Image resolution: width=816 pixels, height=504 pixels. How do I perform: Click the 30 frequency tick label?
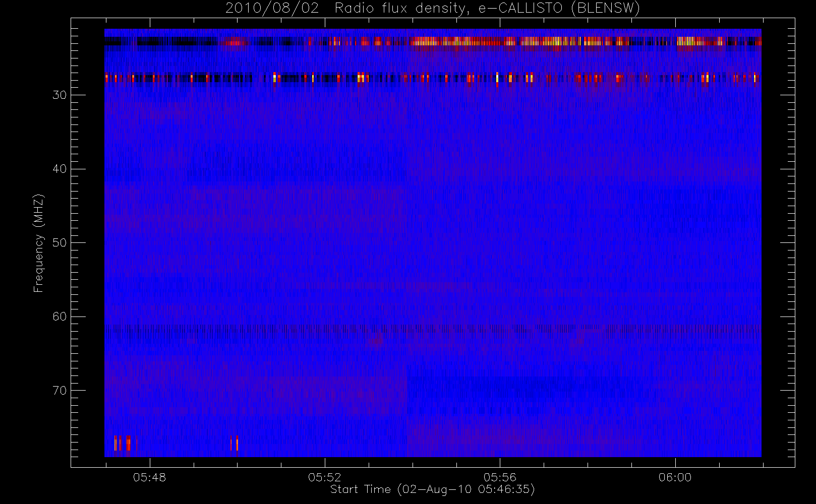click(60, 95)
